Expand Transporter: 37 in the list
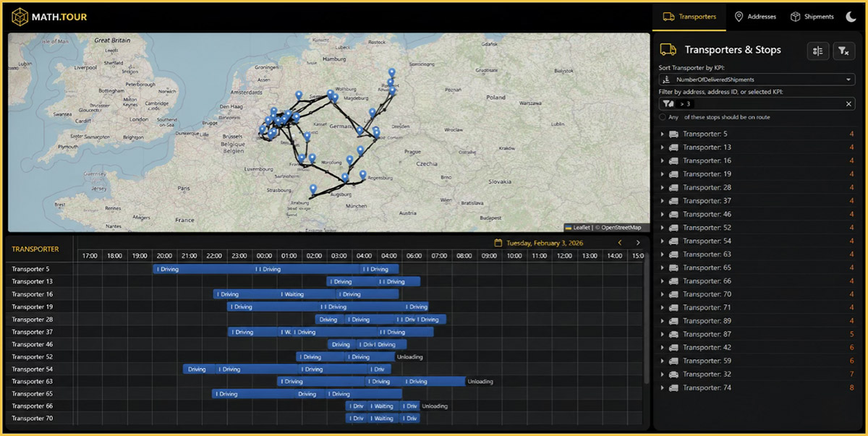868x436 pixels. click(662, 201)
